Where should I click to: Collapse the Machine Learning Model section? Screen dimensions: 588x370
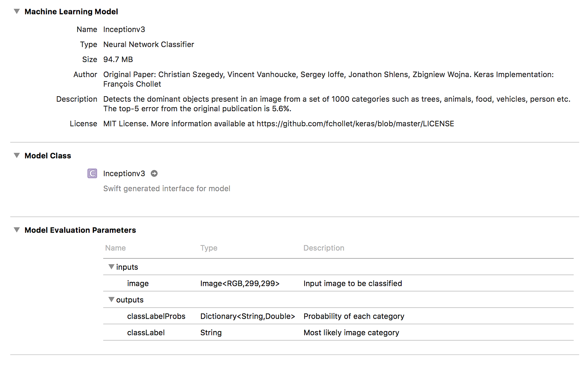[17, 11]
